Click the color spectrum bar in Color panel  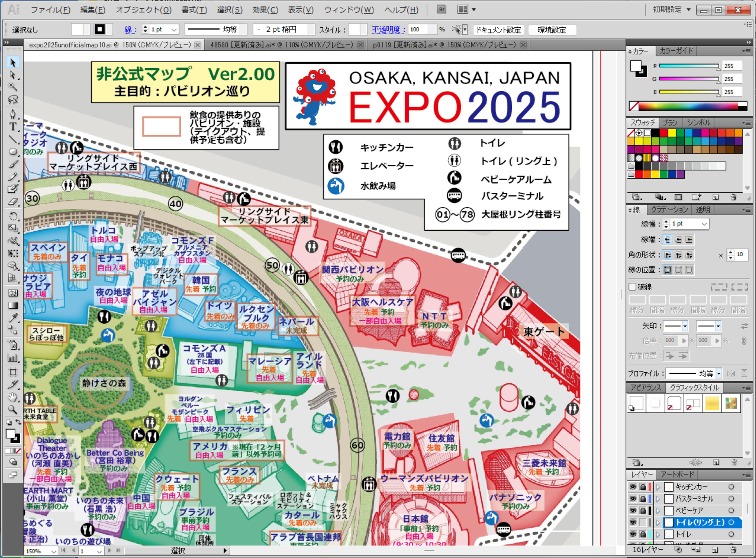click(x=688, y=106)
